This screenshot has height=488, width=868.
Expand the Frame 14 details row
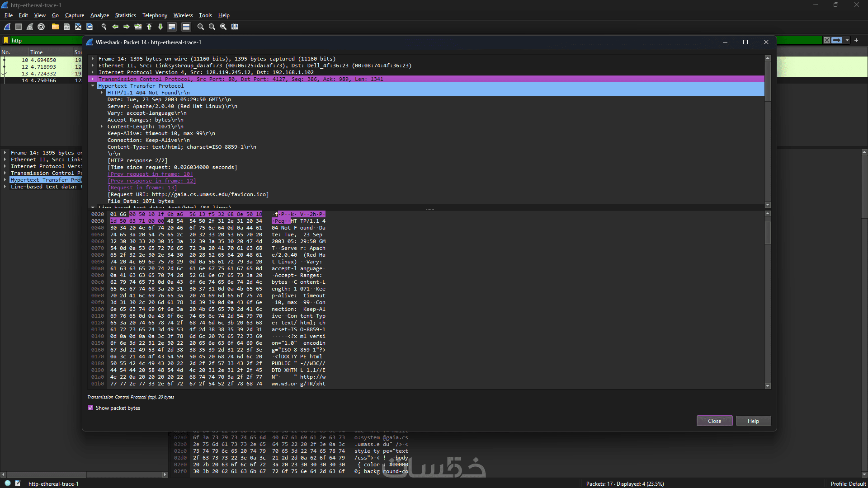click(93, 59)
